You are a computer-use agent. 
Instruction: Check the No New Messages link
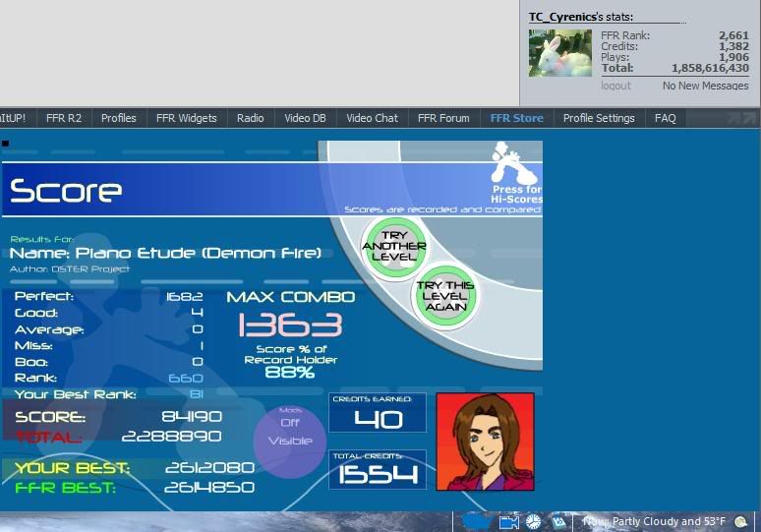pos(705,86)
